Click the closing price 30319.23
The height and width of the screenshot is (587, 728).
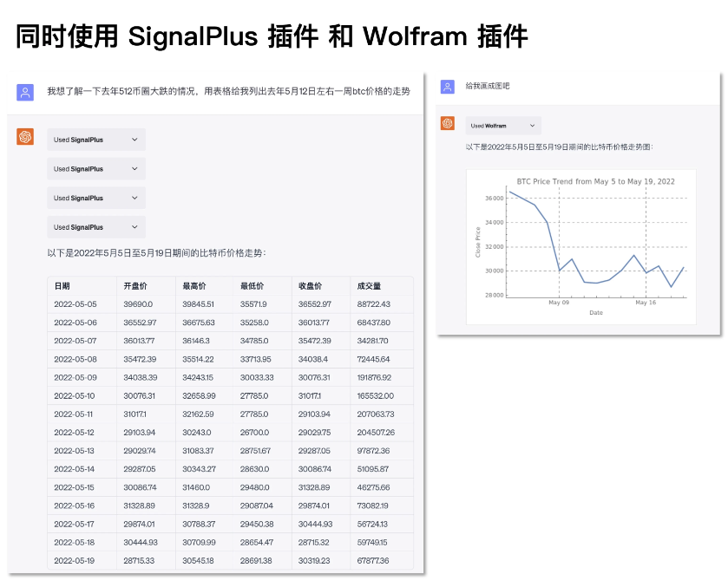tap(314, 561)
